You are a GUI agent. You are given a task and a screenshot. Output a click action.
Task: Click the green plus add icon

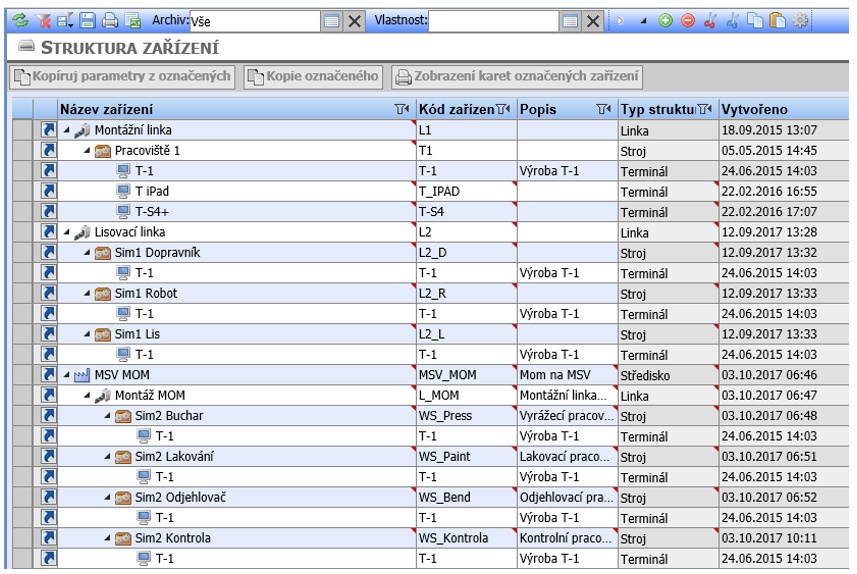pos(665,21)
